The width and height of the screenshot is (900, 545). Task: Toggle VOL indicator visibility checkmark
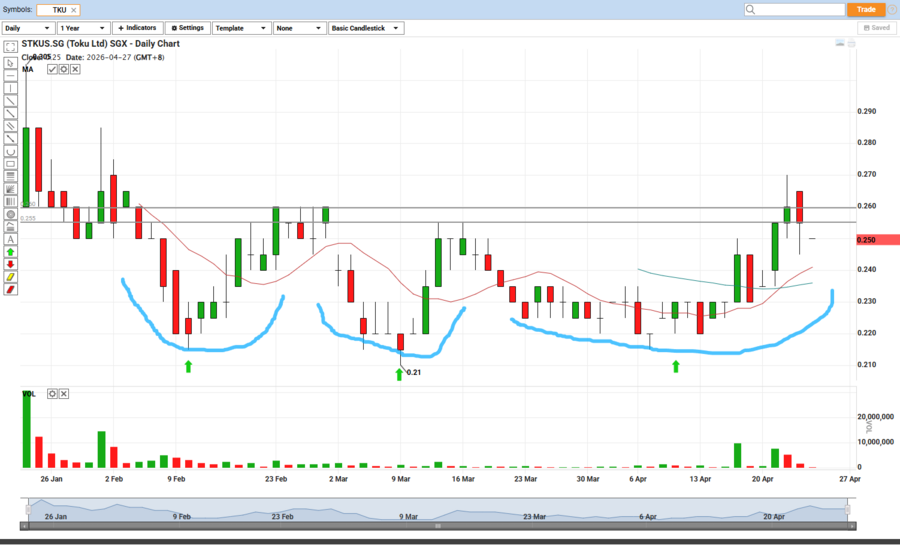point(53,394)
